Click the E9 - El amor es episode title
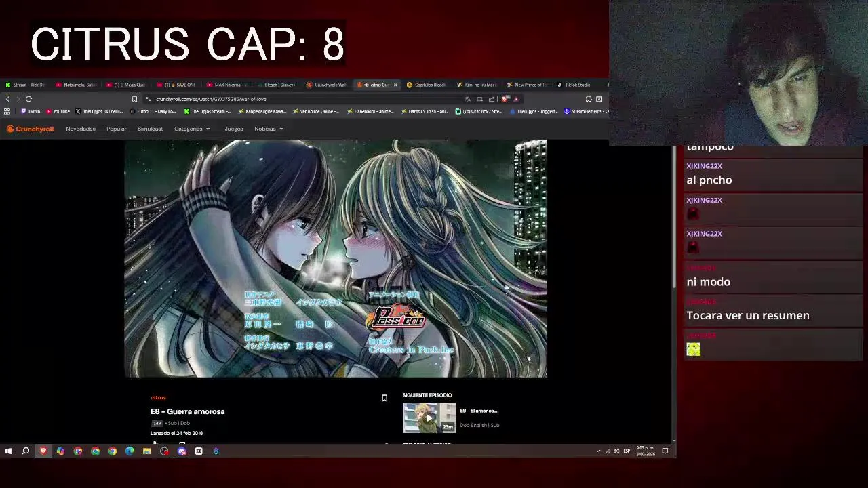 (x=479, y=411)
